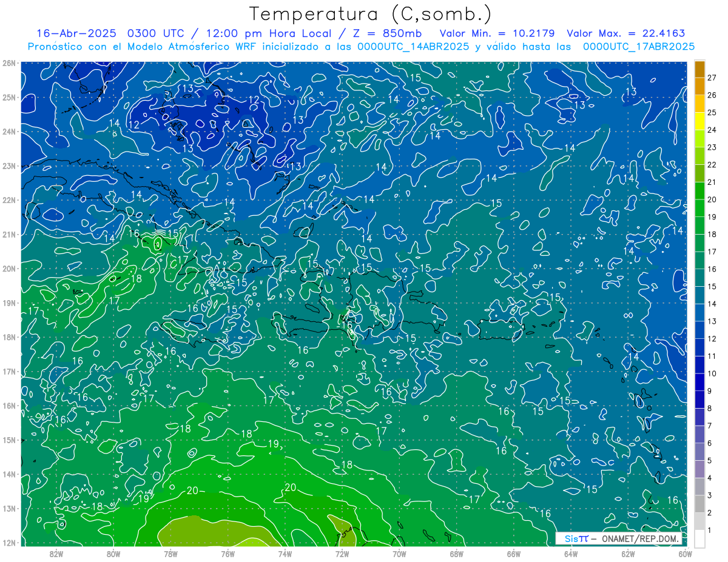Click the "17N" latitude axis label
Image resolution: width=728 pixels, height=562 pixels.
(8, 371)
